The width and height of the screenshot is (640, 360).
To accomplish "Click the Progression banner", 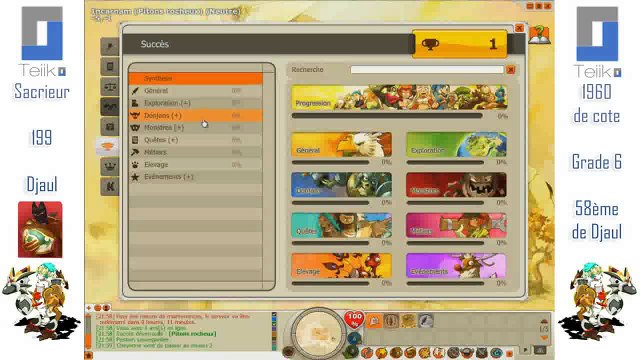I will tap(400, 97).
